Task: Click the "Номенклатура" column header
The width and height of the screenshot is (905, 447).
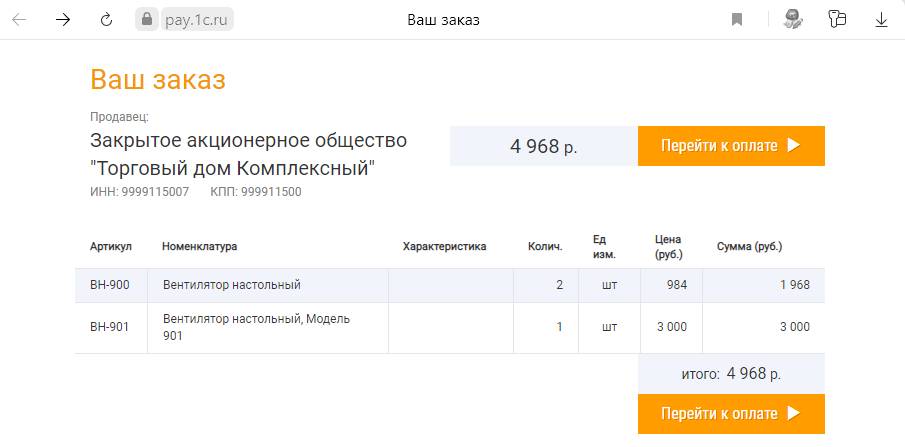Action: 199,246
